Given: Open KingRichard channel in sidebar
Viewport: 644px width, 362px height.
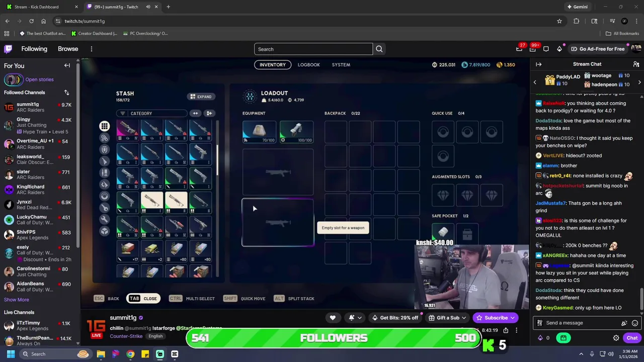Looking at the screenshot, I should coord(39,190).
